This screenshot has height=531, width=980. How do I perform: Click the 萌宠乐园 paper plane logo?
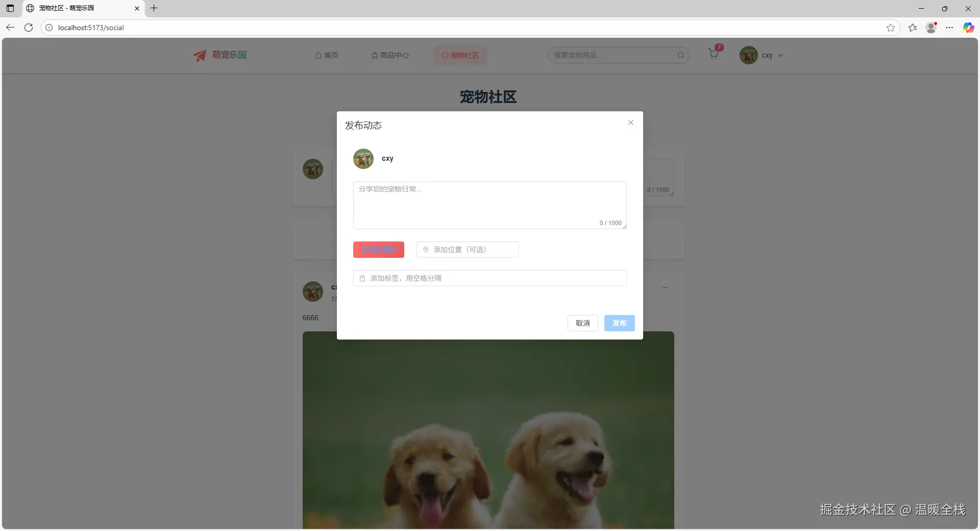click(200, 55)
